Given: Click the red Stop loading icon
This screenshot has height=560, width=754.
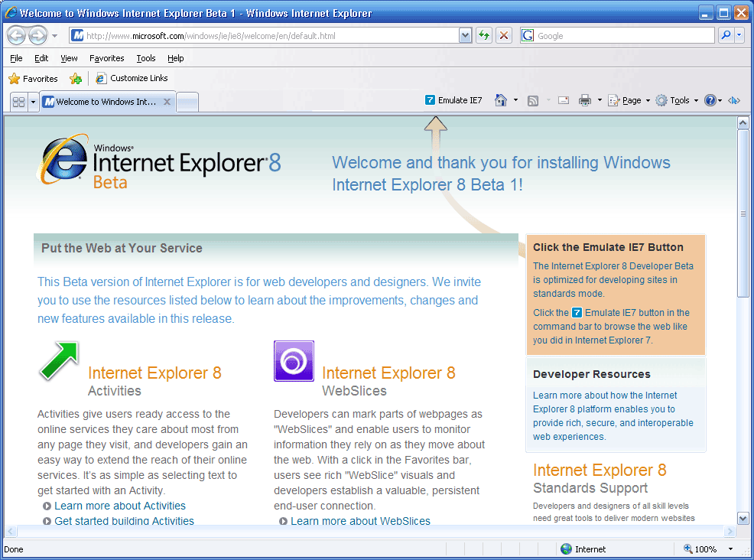Looking at the screenshot, I should [503, 36].
